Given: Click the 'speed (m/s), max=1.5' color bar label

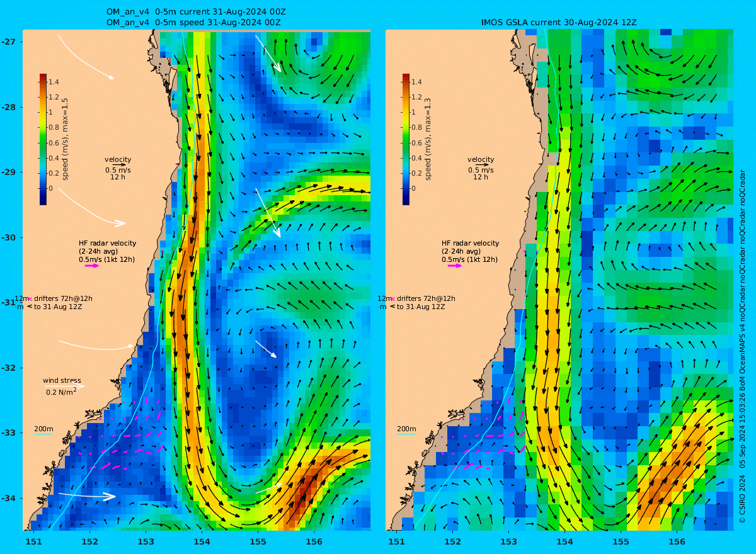Looking at the screenshot, I should point(66,139).
